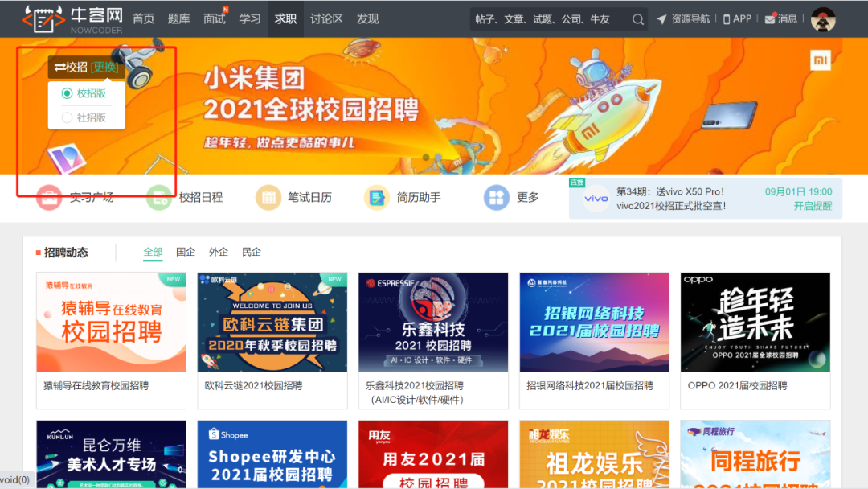This screenshot has width=868, height=489.
Task: Open the Shopee研发中心 recruitment thumbnail
Action: [272, 454]
